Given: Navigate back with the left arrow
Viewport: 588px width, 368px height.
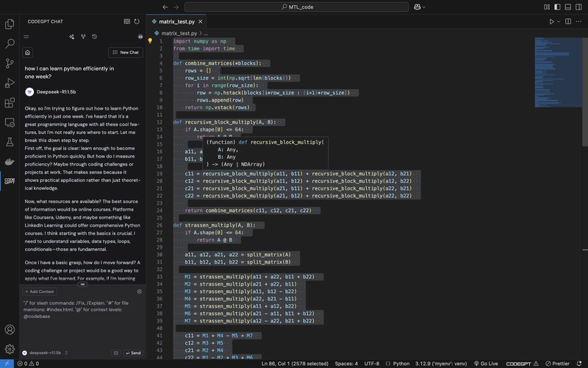Looking at the screenshot, I should [x=165, y=7].
